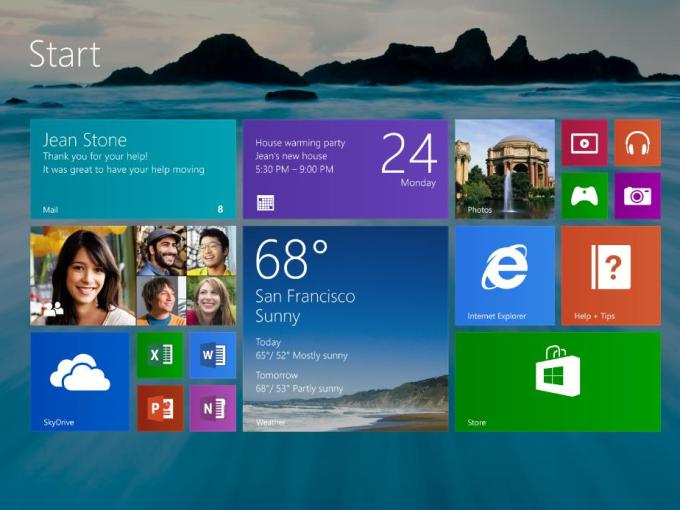
Task: Click the small calendar grid icon
Action: point(265,203)
